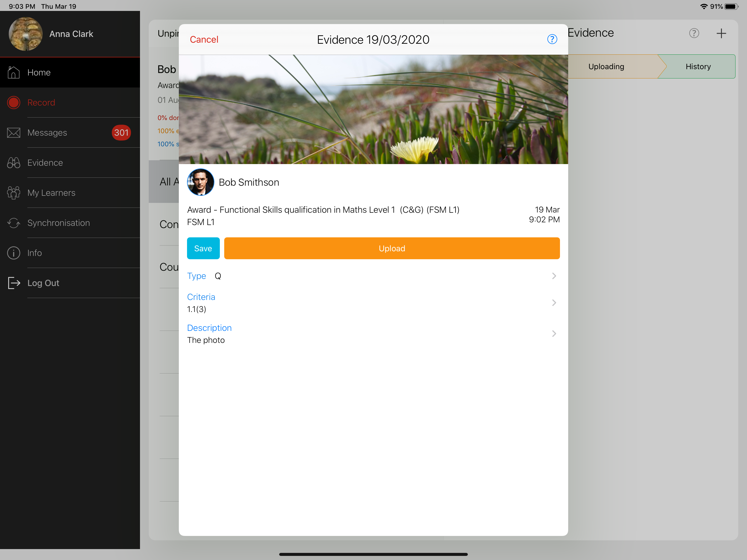Open the Criteria label link
Viewport: 747px width, 560px height.
pyautogui.click(x=201, y=297)
